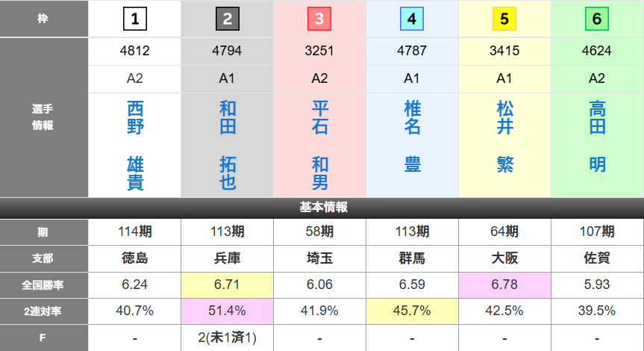Image resolution: width=644 pixels, height=351 pixels.
Task: Open racer 和田 拓也's profile link
Action: click(228, 146)
